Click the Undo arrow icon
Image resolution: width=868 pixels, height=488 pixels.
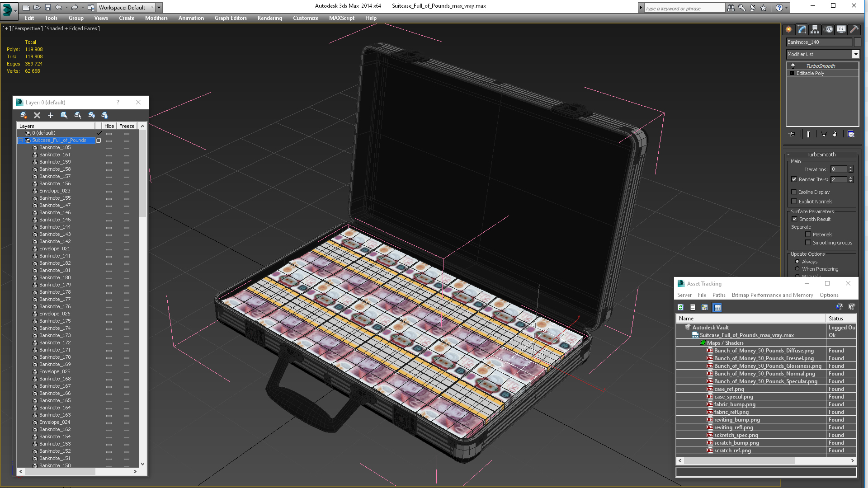click(58, 7)
